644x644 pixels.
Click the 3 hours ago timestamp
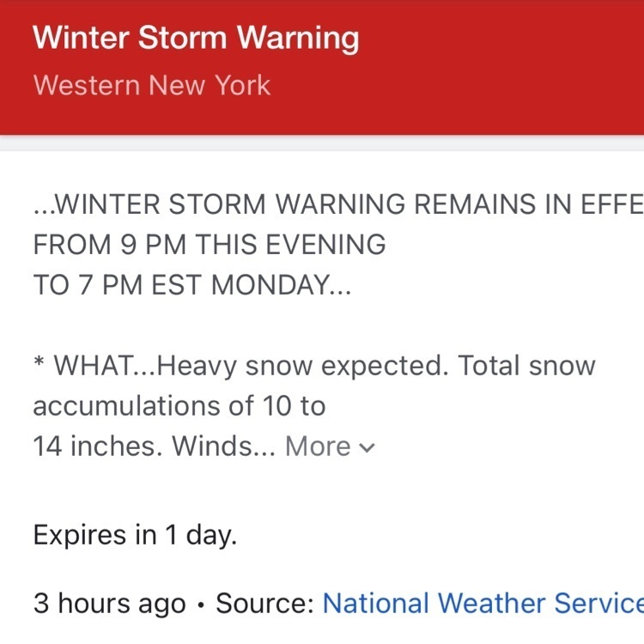pyautogui.click(x=109, y=604)
